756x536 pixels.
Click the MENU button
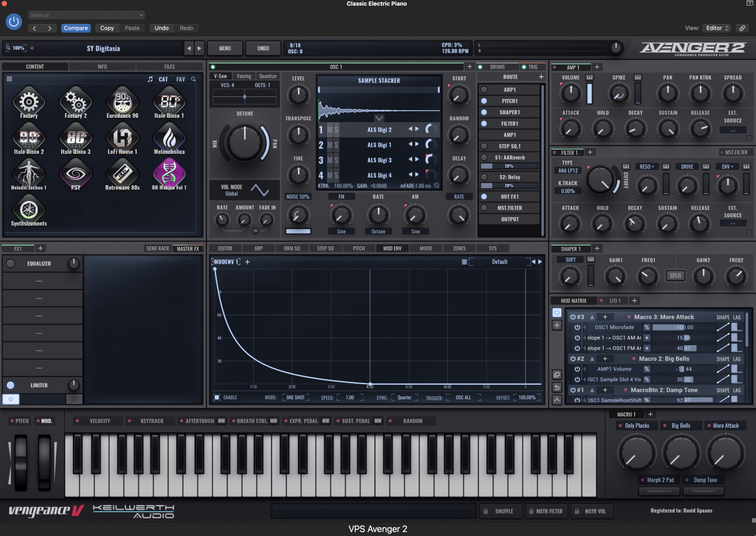pos(225,48)
